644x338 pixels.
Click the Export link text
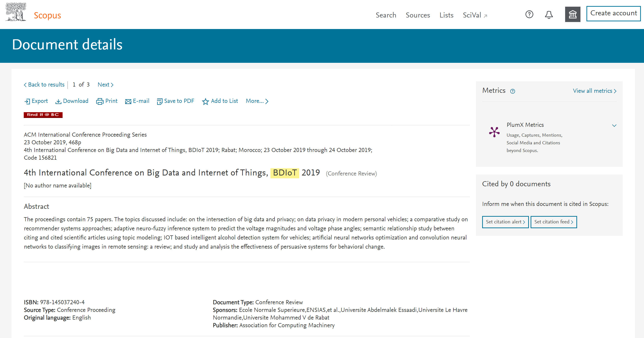coord(40,101)
